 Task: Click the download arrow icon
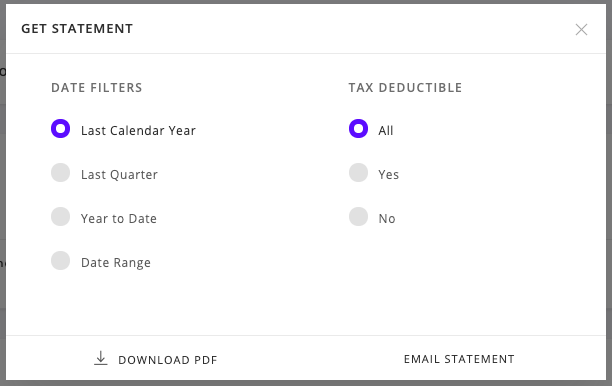[101, 358]
